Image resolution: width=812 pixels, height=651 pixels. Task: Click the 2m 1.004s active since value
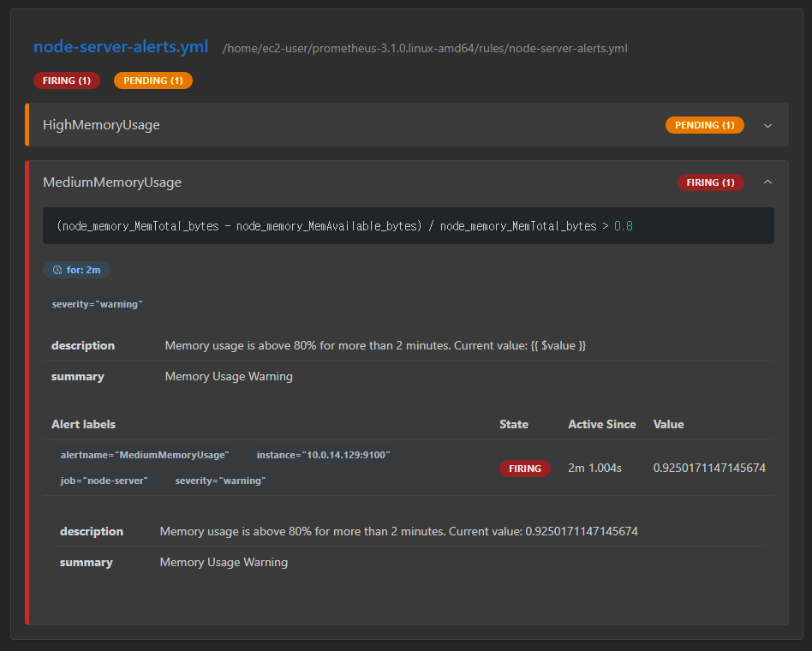pos(594,469)
